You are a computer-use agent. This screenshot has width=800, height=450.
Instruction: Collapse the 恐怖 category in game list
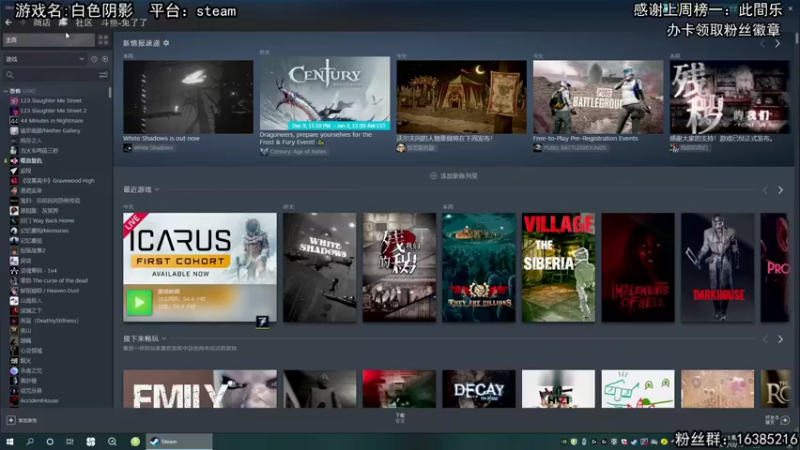tap(6, 91)
